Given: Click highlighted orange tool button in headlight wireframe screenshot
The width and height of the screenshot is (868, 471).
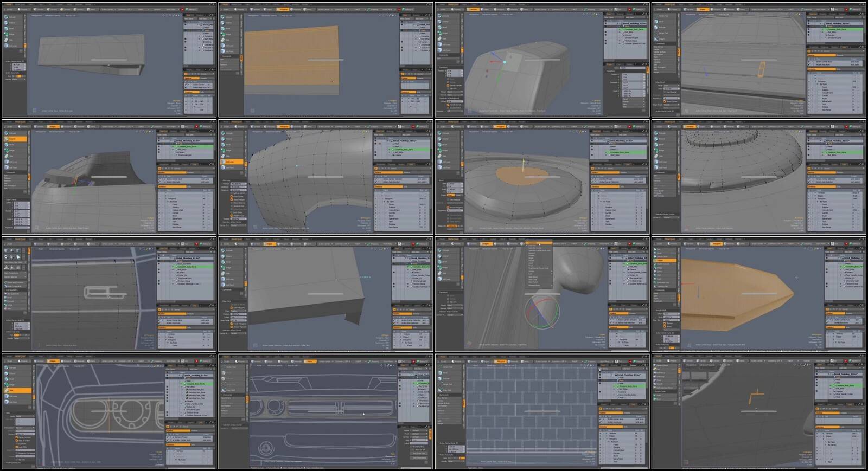Looking at the screenshot, I should [17, 390].
